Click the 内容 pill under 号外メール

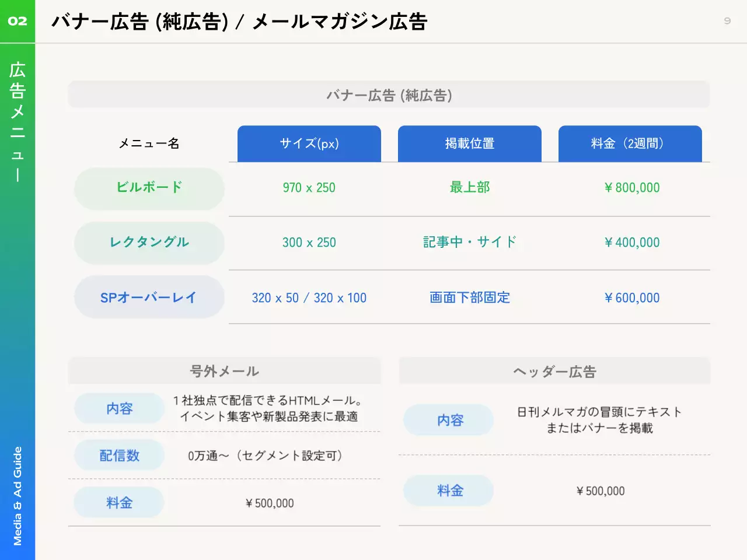click(119, 408)
